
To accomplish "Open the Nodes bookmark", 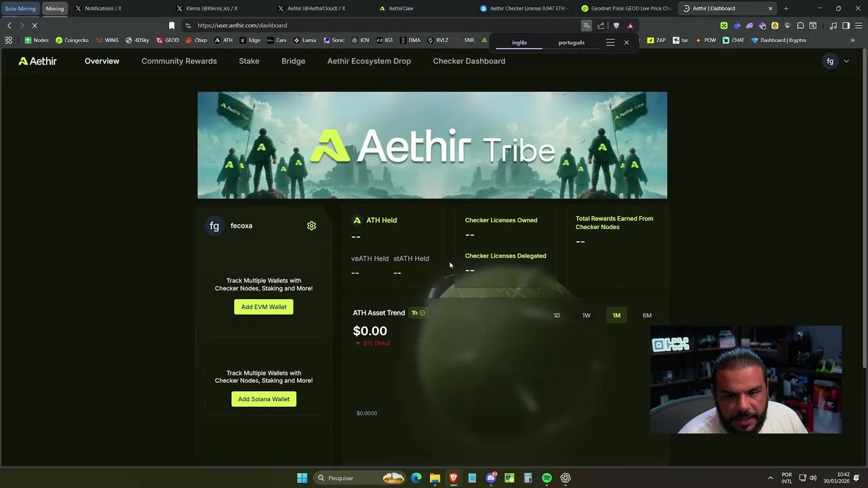I will point(37,40).
